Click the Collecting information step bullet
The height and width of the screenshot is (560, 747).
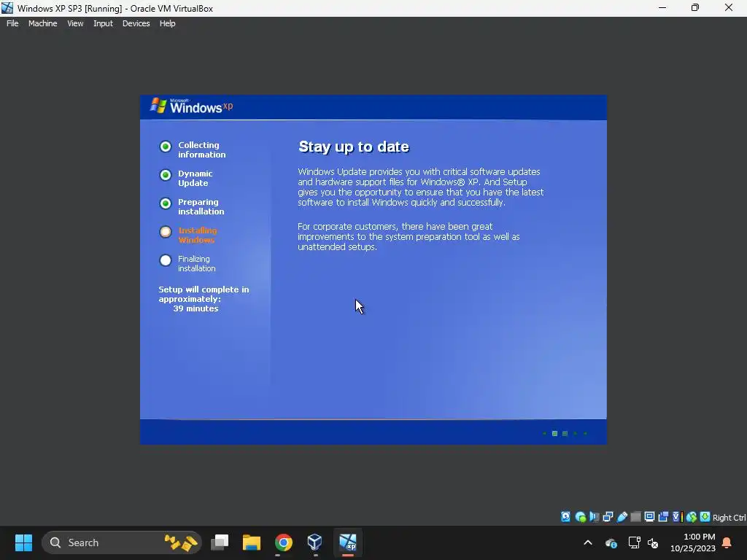coord(166,146)
